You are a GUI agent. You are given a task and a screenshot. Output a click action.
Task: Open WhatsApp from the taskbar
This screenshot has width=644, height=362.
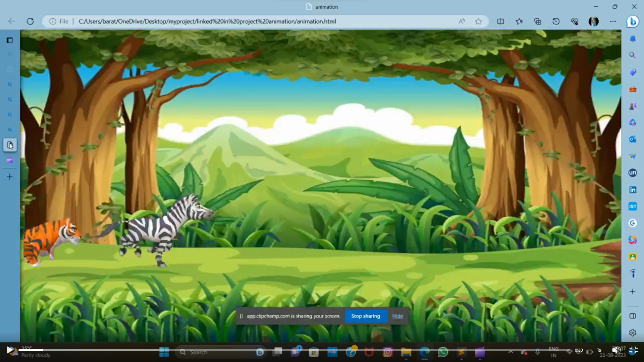click(x=443, y=352)
